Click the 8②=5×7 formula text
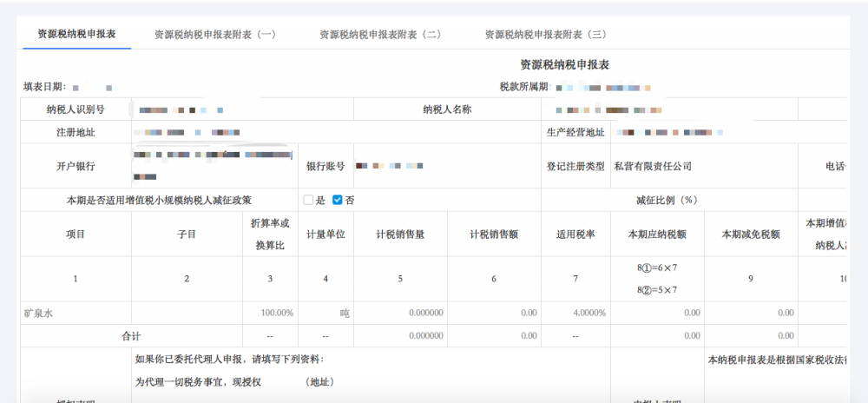The width and height of the screenshot is (868, 403). [x=657, y=289]
